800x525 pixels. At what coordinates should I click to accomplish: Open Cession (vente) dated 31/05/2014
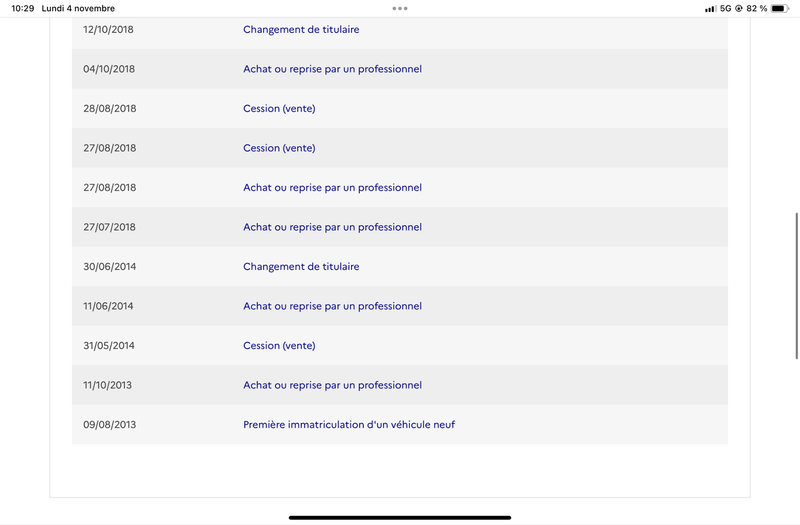[x=279, y=346]
